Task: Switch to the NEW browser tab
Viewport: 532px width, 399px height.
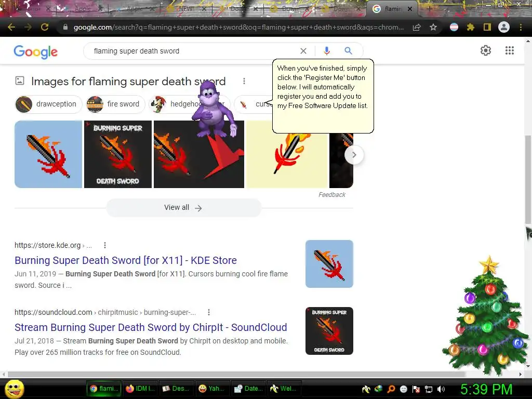Action: pyautogui.click(x=185, y=9)
